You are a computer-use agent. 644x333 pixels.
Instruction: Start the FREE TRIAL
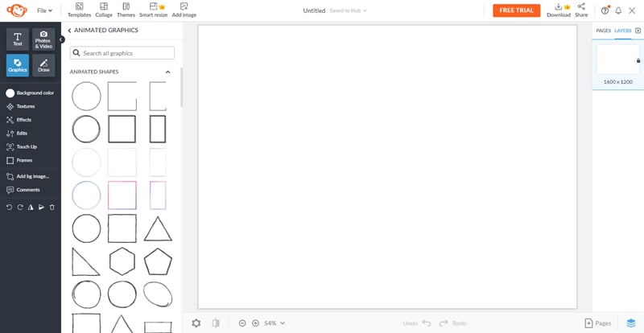pyautogui.click(x=516, y=10)
